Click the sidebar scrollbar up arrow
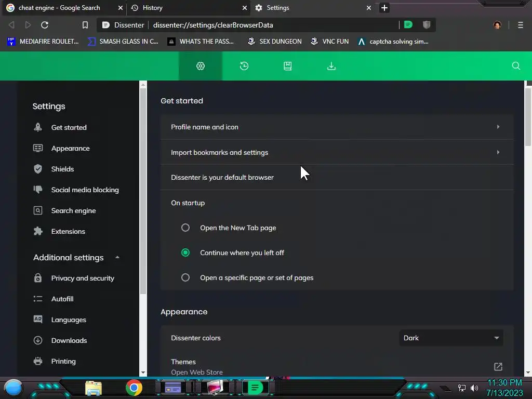This screenshot has height=399, width=532. 143,85
